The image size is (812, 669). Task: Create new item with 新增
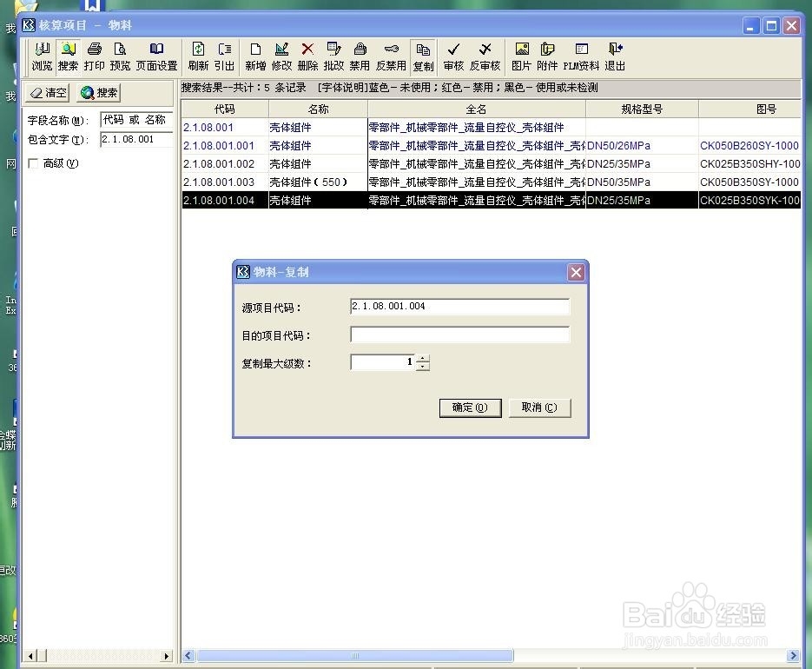click(255, 56)
